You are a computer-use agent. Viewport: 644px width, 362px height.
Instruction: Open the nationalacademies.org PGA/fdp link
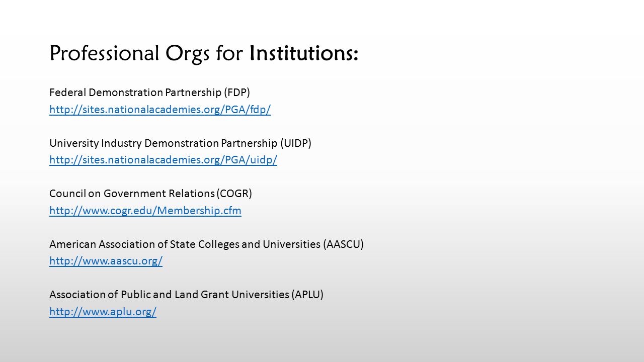160,110
